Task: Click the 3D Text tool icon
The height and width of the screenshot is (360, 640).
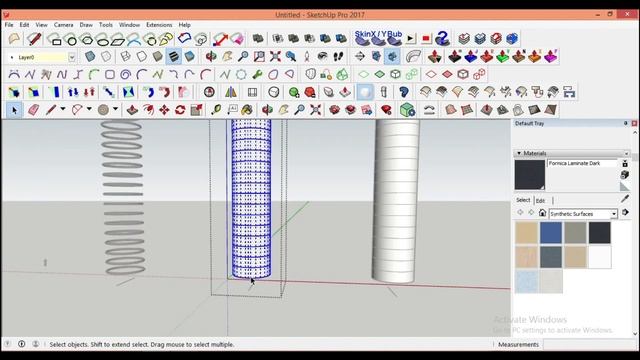Action: (232, 110)
